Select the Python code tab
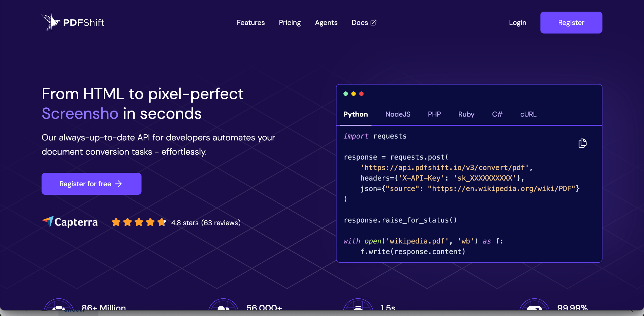Image resolution: width=644 pixels, height=316 pixels. tap(356, 114)
